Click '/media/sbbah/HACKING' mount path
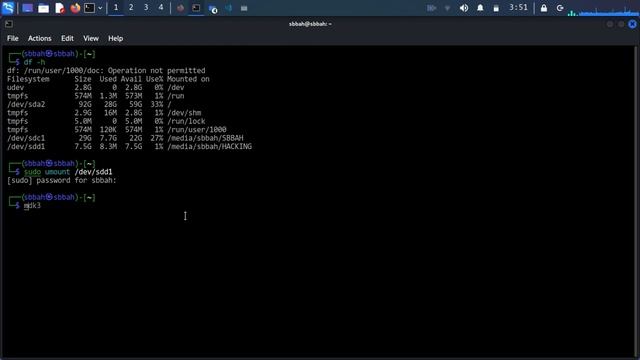The width and height of the screenshot is (640, 360). coord(209,147)
